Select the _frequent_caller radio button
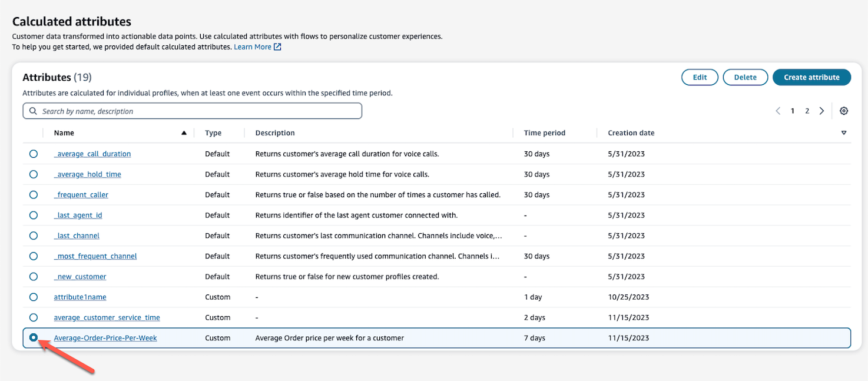Screen dimensions: 868x381 pos(34,195)
